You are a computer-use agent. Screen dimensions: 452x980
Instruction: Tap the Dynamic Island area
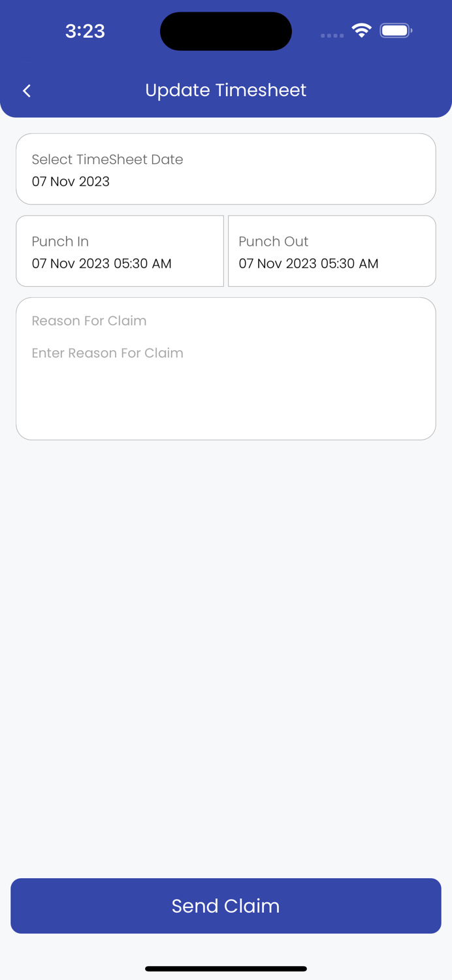tap(226, 31)
